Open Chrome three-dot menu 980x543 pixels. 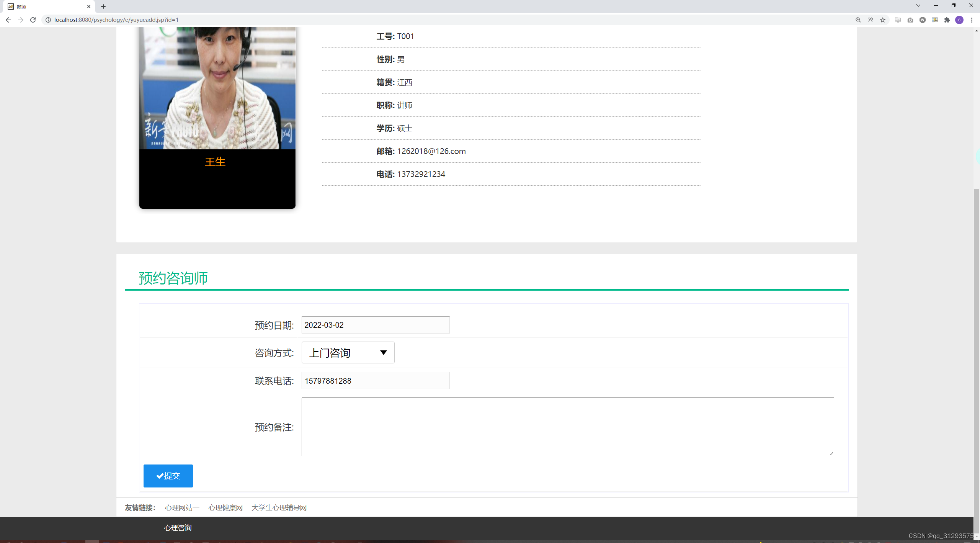[x=972, y=20]
